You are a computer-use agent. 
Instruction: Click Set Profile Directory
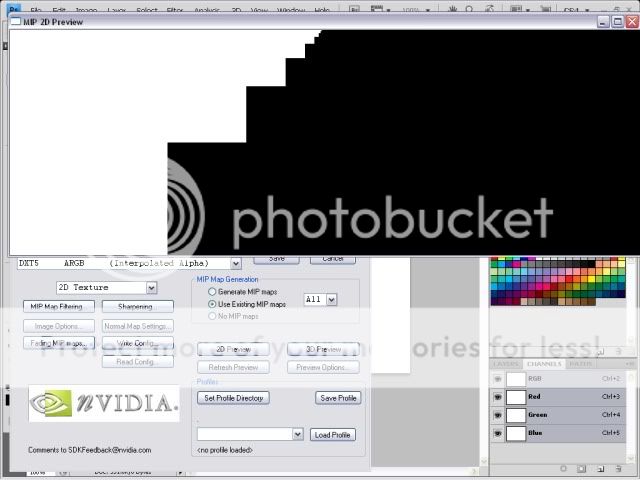point(233,398)
